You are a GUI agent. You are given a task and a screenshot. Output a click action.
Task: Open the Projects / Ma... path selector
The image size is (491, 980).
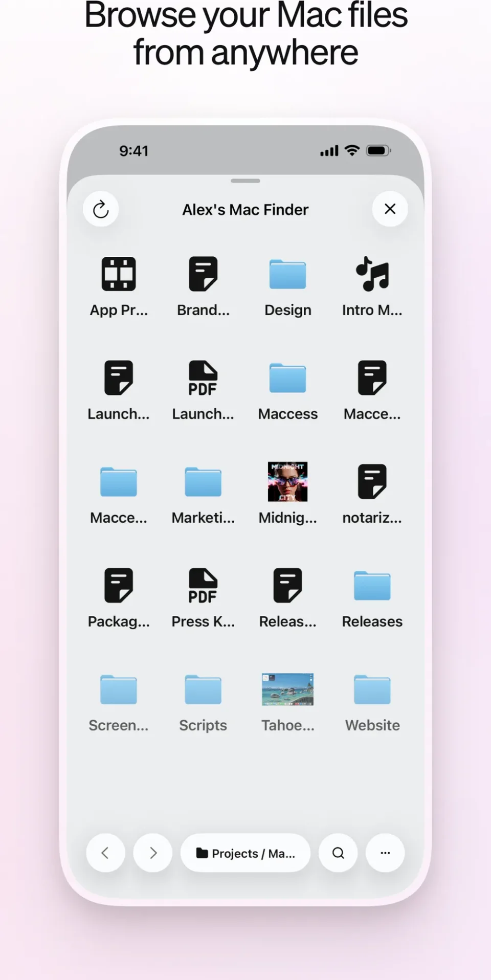pyautogui.click(x=245, y=853)
